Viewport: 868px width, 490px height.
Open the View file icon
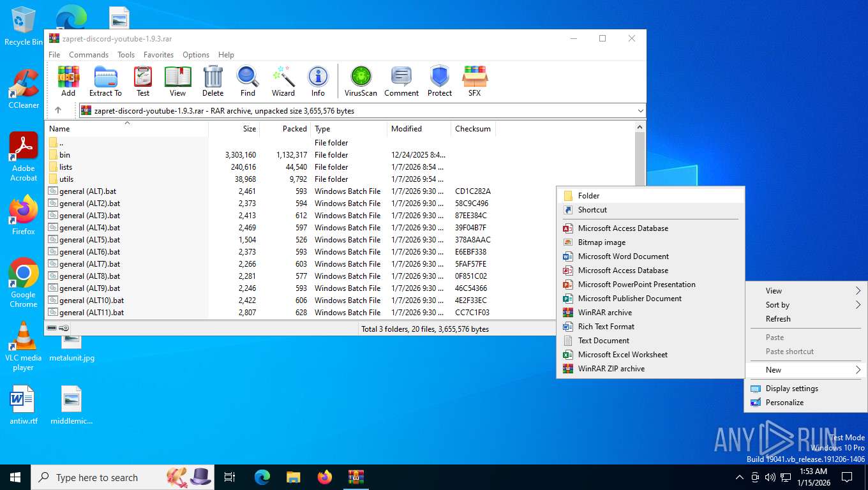(177, 81)
